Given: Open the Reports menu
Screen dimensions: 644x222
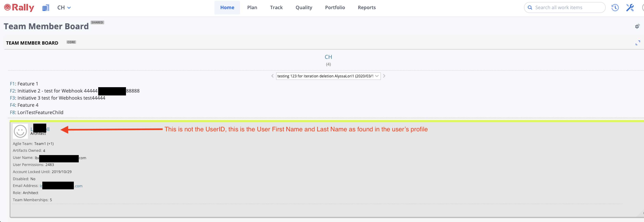Looking at the screenshot, I should (x=366, y=7).
